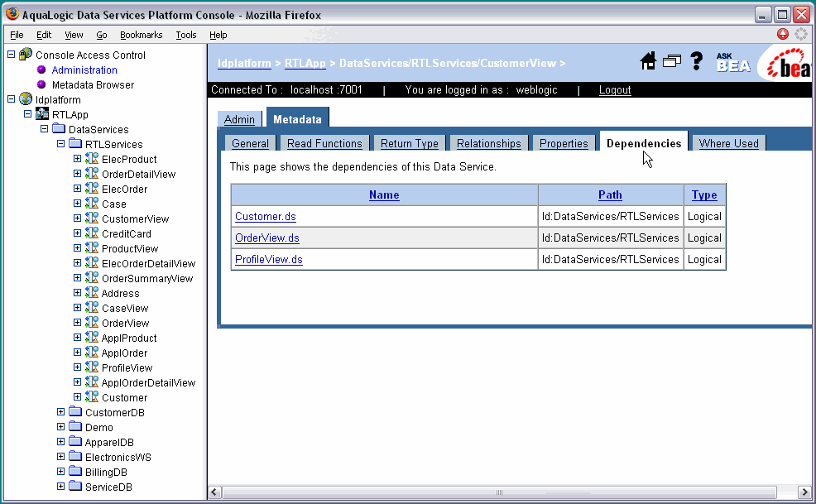Open the Tools menu
Image resolution: width=816 pixels, height=504 pixels.
pyautogui.click(x=185, y=35)
